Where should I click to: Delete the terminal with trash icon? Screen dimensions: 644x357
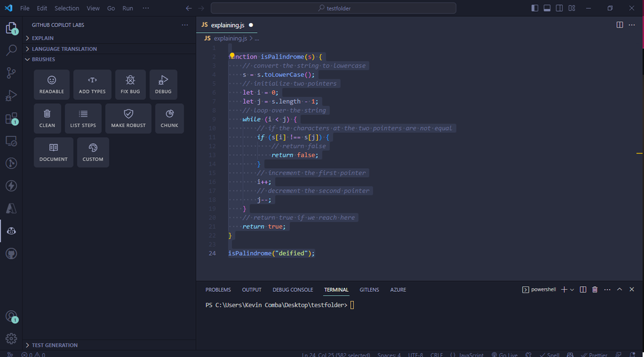click(594, 290)
